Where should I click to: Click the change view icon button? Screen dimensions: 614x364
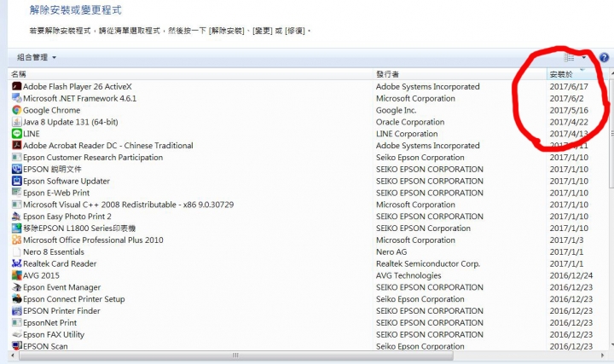coord(569,57)
